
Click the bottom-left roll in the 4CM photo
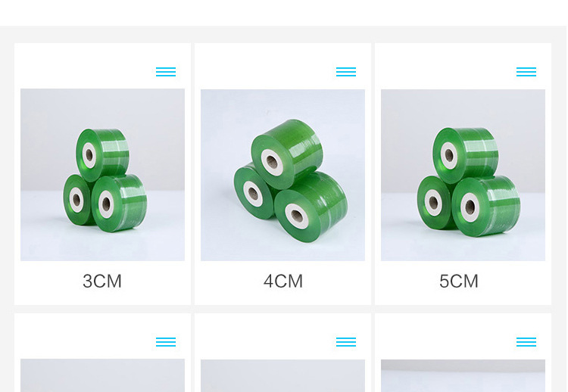254,191
